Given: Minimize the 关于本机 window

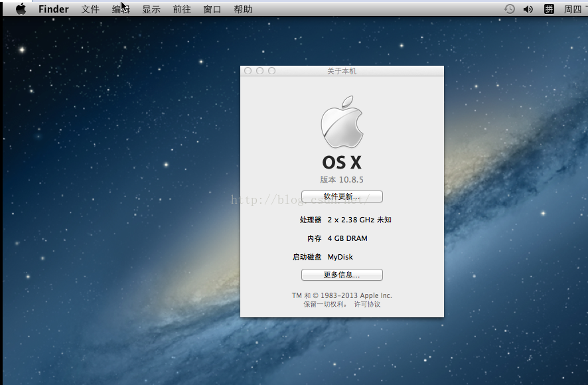Looking at the screenshot, I should tap(260, 70).
